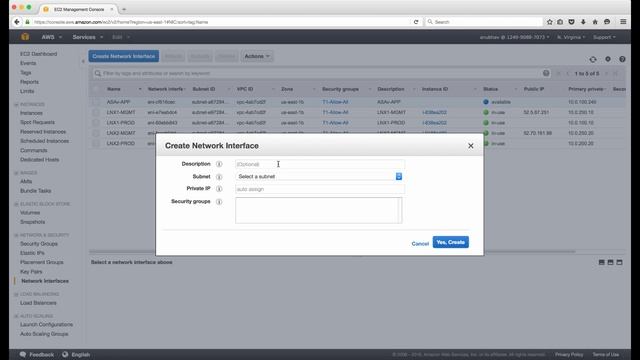Click the Feedback speech bubble icon

[x=23, y=354]
